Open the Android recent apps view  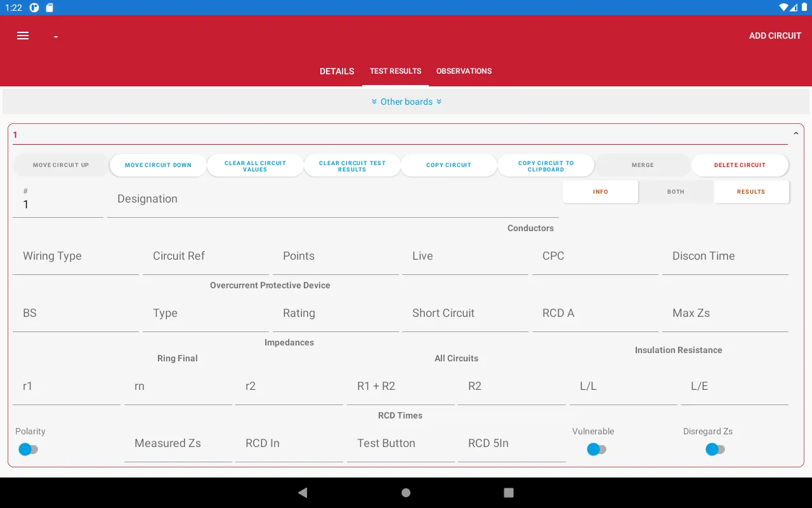pos(509,492)
